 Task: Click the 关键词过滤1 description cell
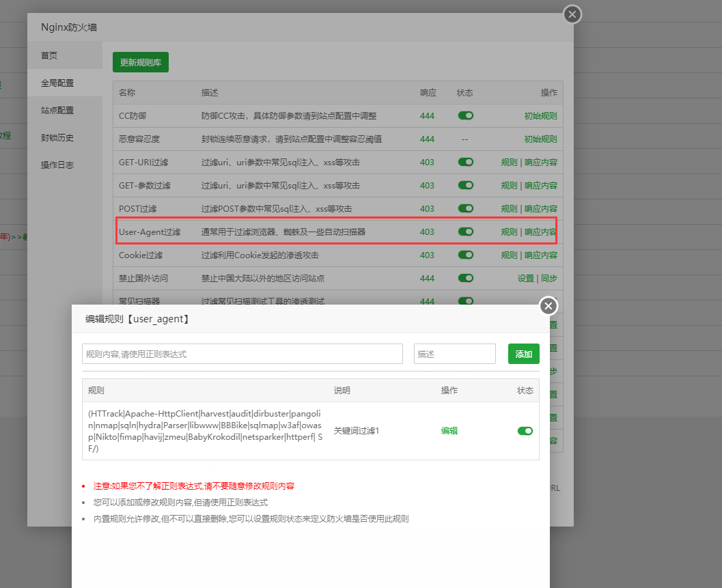pyautogui.click(x=357, y=431)
